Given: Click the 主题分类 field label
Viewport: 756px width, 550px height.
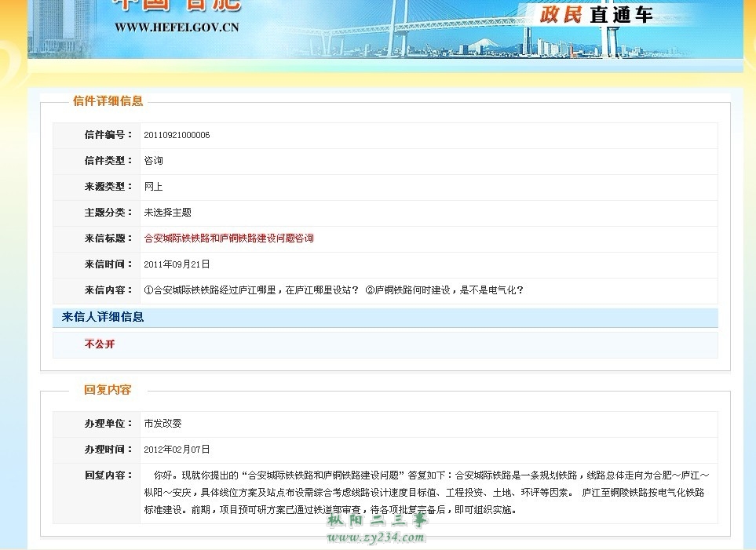Looking at the screenshot, I should pyautogui.click(x=108, y=213).
